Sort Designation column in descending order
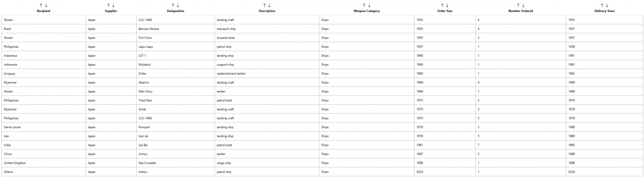This screenshot has height=177, width=644. tap(178, 5)
